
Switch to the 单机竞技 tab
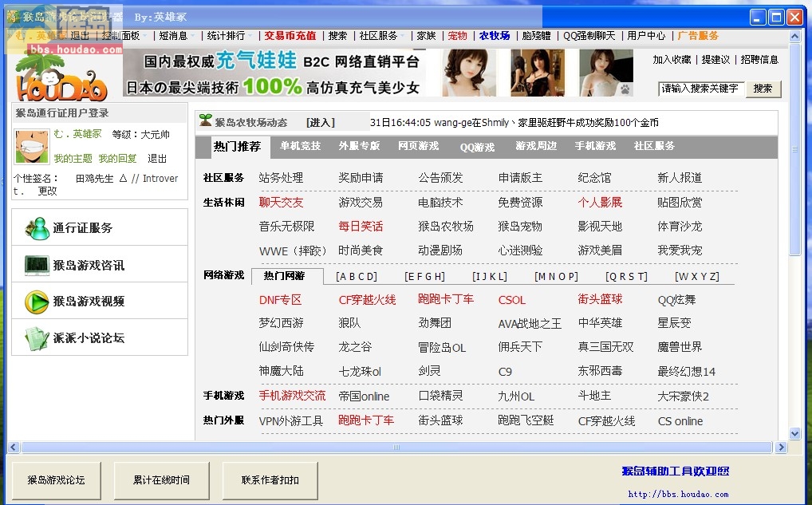[301, 146]
